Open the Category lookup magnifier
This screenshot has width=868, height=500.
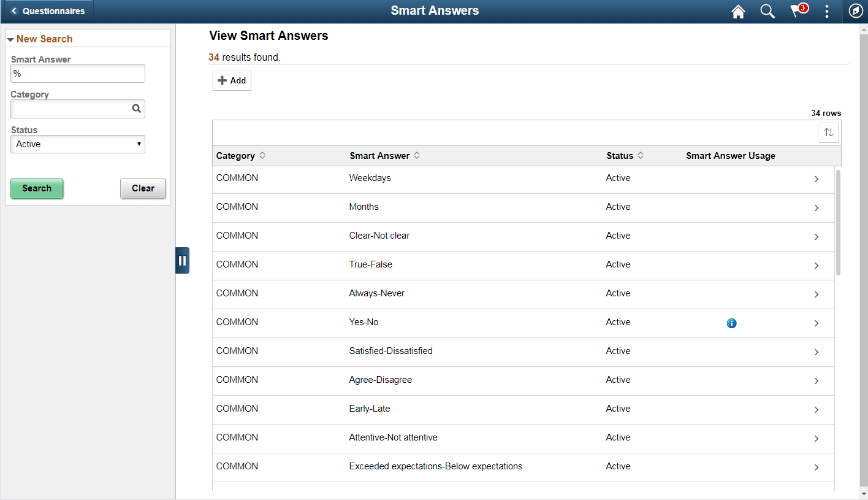tap(136, 109)
